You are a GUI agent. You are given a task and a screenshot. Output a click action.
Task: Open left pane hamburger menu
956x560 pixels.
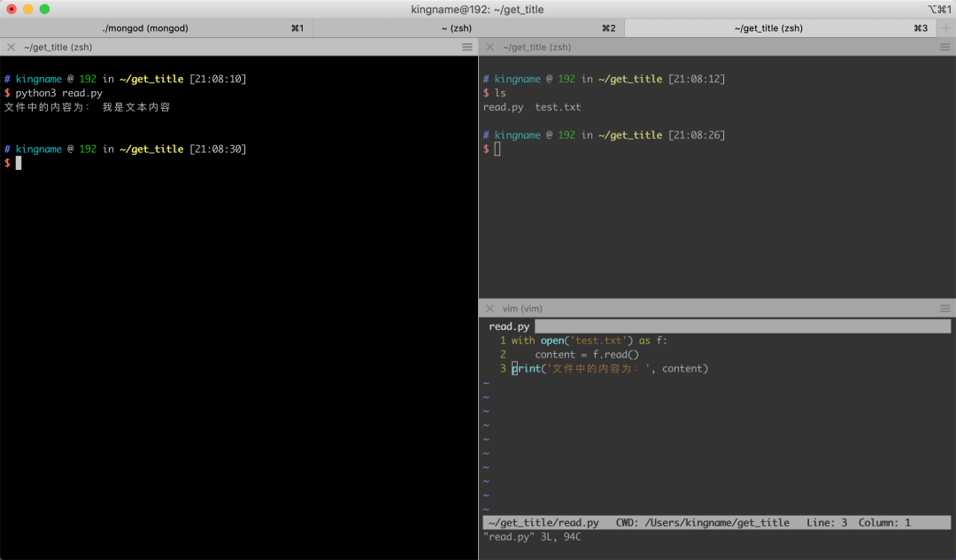click(467, 47)
